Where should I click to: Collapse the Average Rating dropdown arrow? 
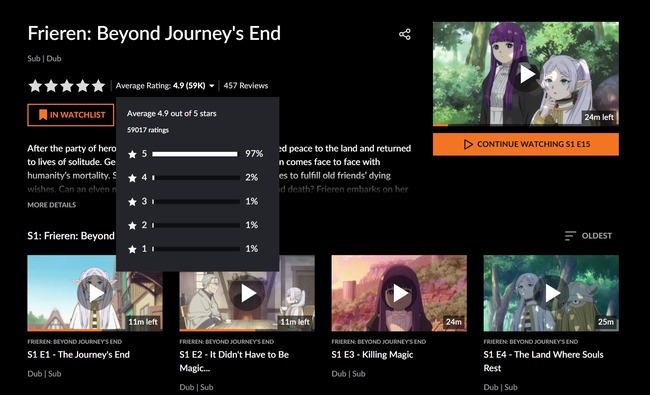pyautogui.click(x=211, y=86)
